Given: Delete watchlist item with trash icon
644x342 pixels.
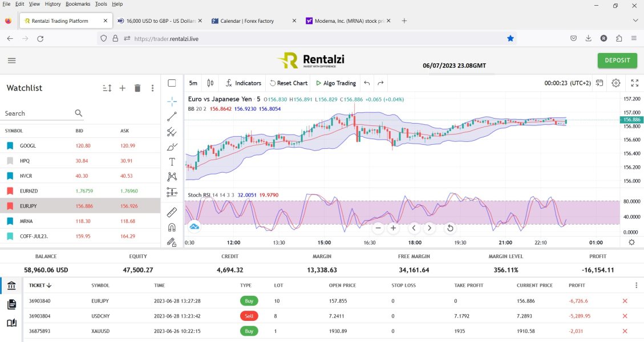Looking at the screenshot, I should pyautogui.click(x=137, y=88).
